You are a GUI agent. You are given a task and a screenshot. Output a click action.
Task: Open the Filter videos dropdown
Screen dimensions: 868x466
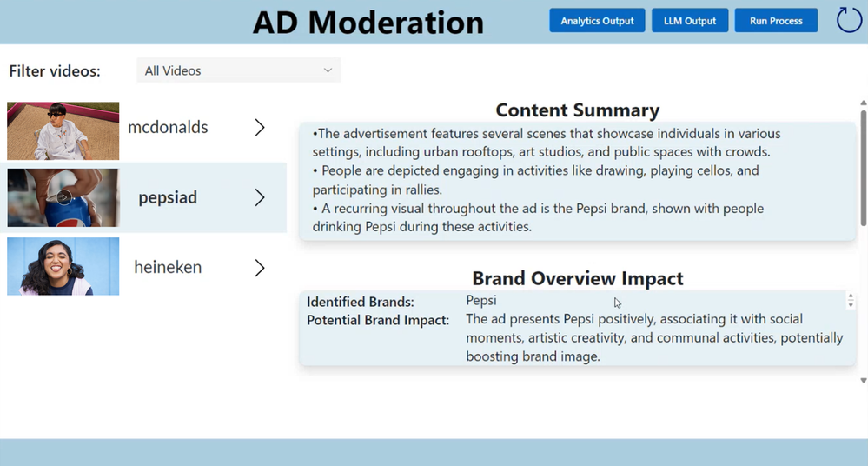pyautogui.click(x=239, y=70)
